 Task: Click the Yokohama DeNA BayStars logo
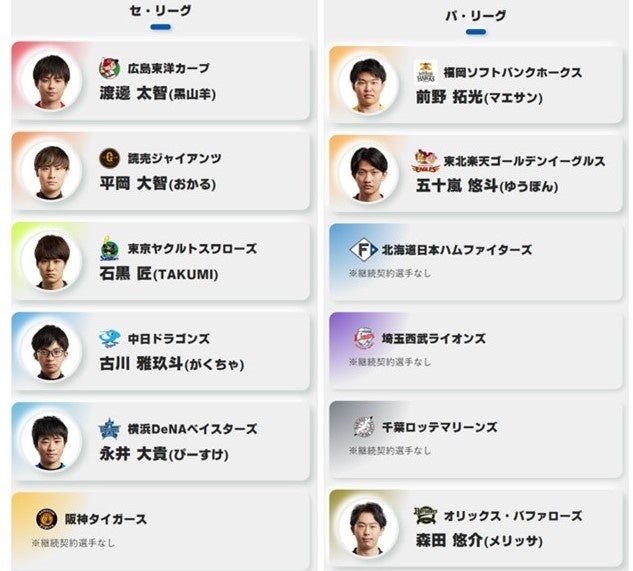click(110, 429)
